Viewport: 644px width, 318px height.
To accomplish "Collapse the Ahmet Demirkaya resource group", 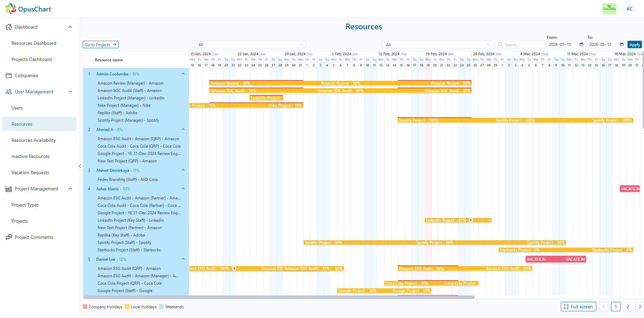I will click(x=183, y=170).
